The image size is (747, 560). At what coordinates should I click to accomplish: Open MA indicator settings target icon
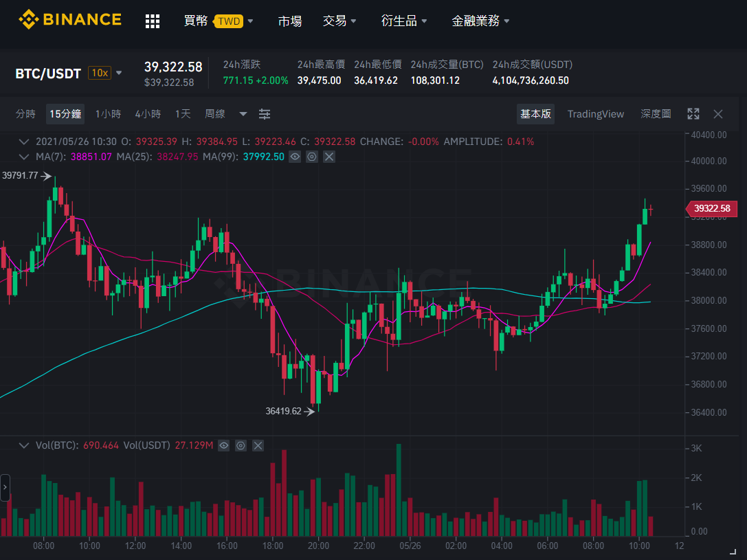pyautogui.click(x=311, y=157)
